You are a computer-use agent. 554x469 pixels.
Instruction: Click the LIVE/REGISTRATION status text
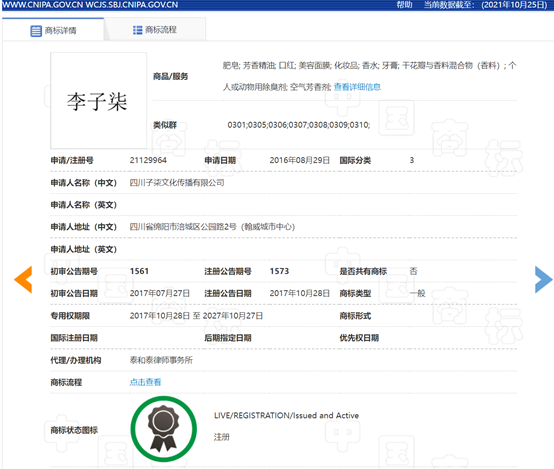pyautogui.click(x=287, y=416)
